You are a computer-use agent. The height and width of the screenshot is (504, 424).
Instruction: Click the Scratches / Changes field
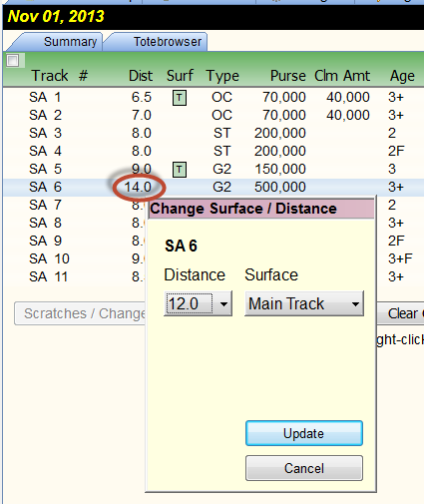click(x=80, y=313)
